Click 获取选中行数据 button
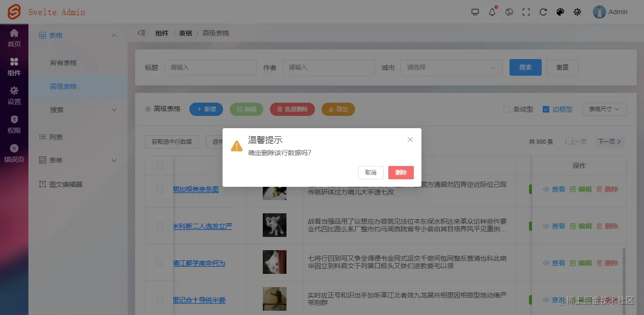Screen dimensions: 644x315 tap(172, 142)
